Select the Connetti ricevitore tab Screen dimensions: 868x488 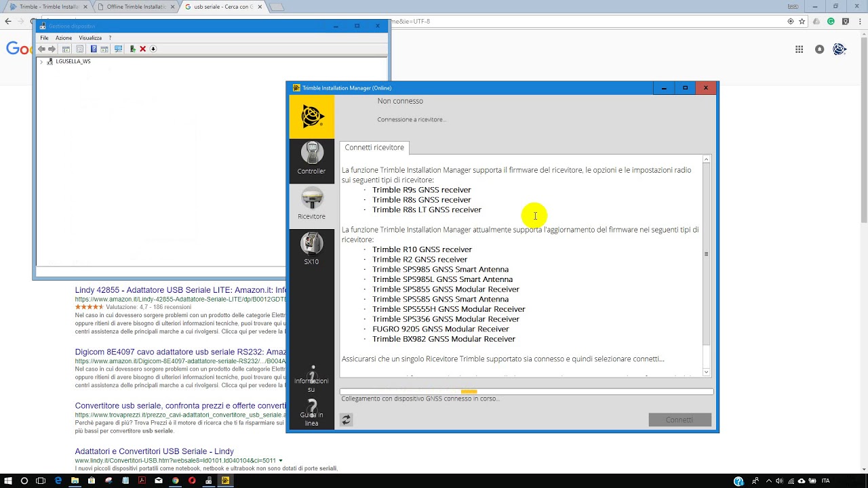coord(374,147)
